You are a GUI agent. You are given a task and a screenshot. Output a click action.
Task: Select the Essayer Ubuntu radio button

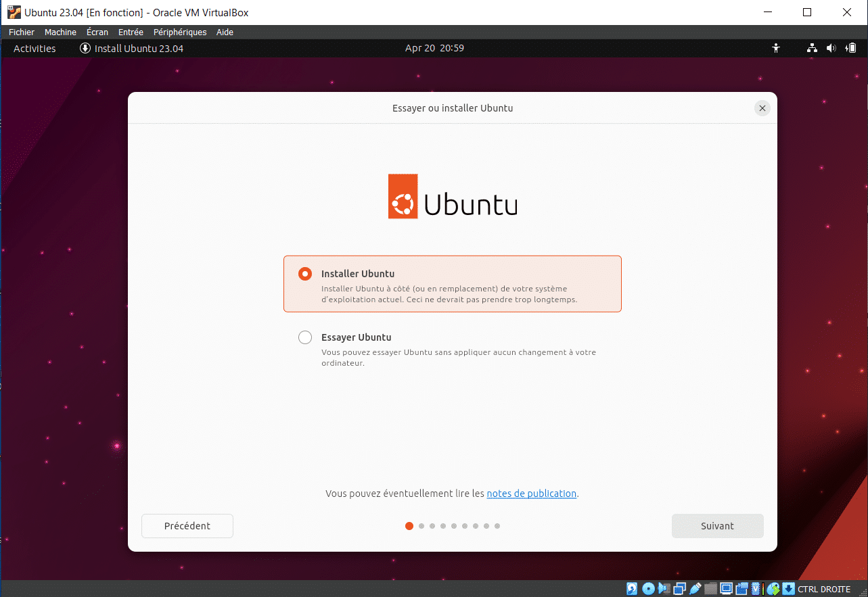(x=304, y=337)
